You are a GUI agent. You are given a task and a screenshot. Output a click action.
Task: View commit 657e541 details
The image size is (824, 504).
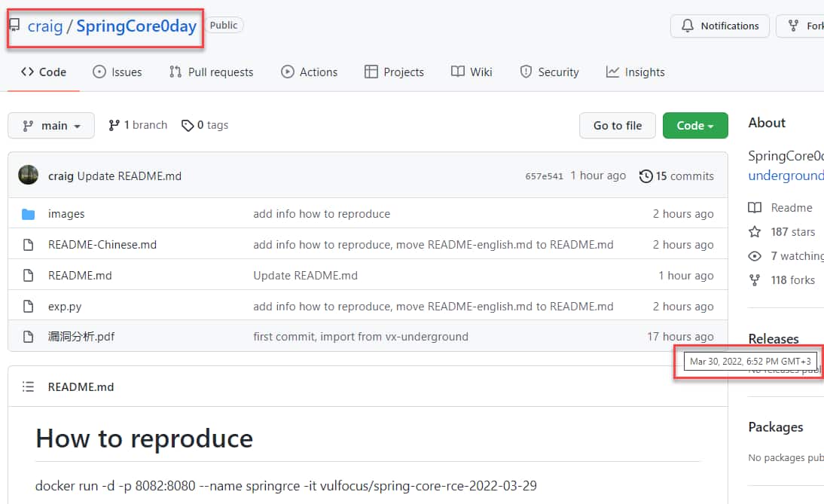tap(544, 176)
